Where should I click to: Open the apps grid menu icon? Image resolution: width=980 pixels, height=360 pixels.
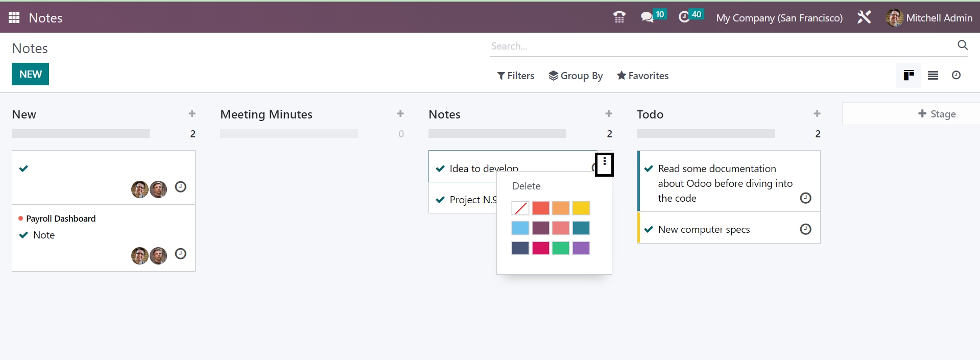14,18
